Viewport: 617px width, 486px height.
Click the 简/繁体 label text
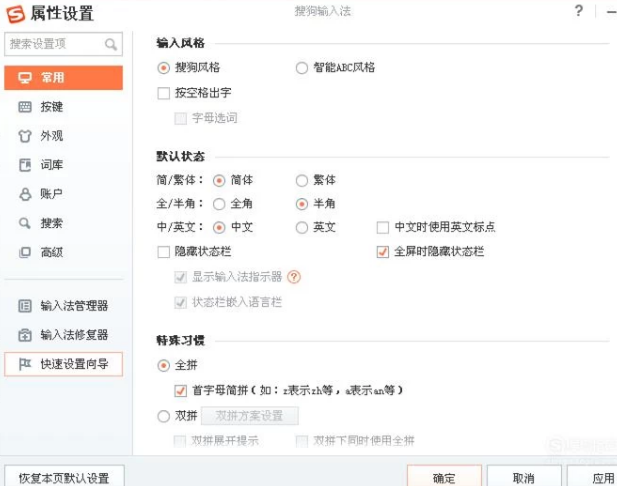180,180
